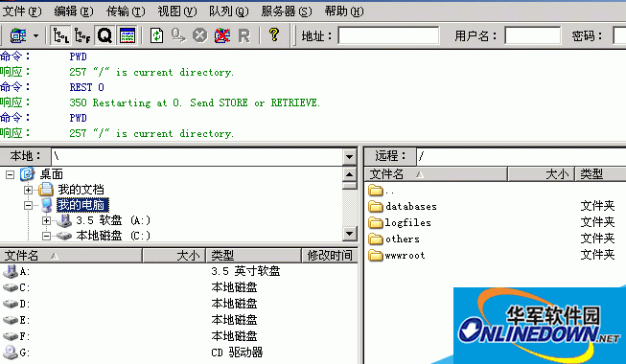This screenshot has height=364, width=626.
Task: Click '3.5 英寸软盘' type cell
Action: pyautogui.click(x=245, y=271)
